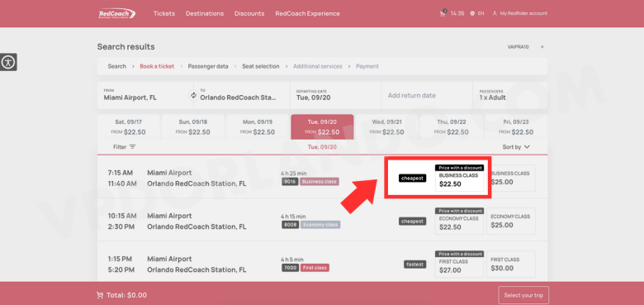
Task: Remove promo code VAIPRA10 with X
Action: 542,47
